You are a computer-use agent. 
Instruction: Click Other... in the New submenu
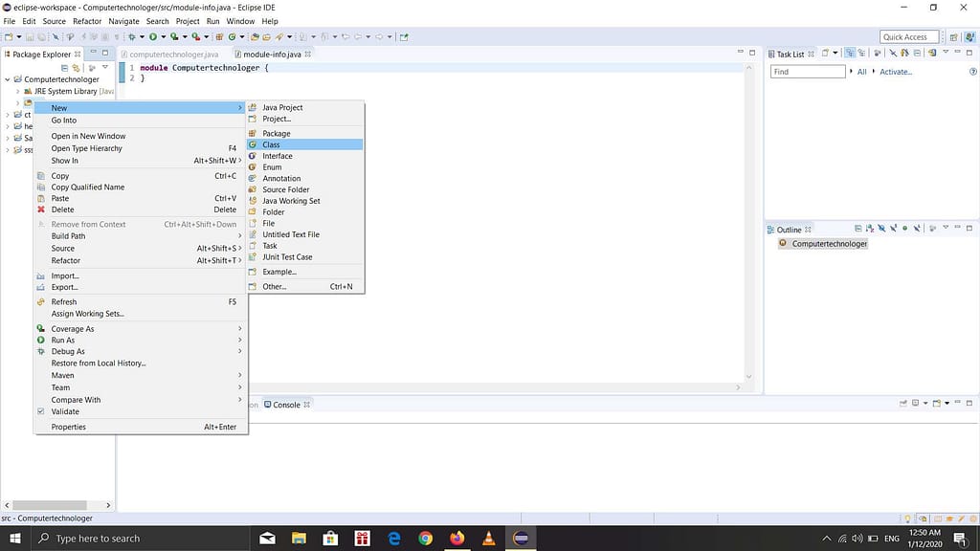tap(305, 287)
